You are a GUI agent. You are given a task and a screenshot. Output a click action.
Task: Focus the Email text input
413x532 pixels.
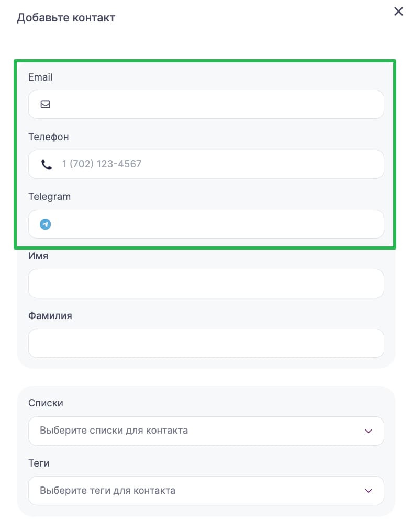click(x=206, y=105)
